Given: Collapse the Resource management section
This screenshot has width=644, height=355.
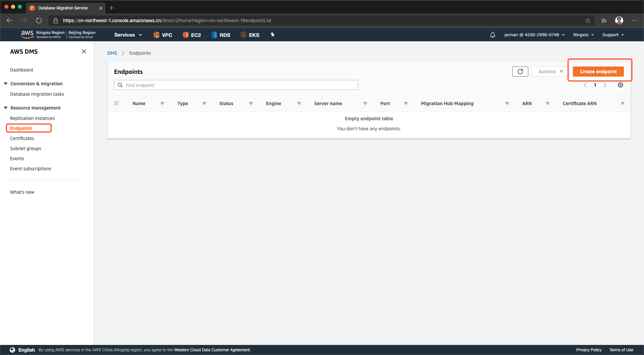Looking at the screenshot, I should coord(6,108).
